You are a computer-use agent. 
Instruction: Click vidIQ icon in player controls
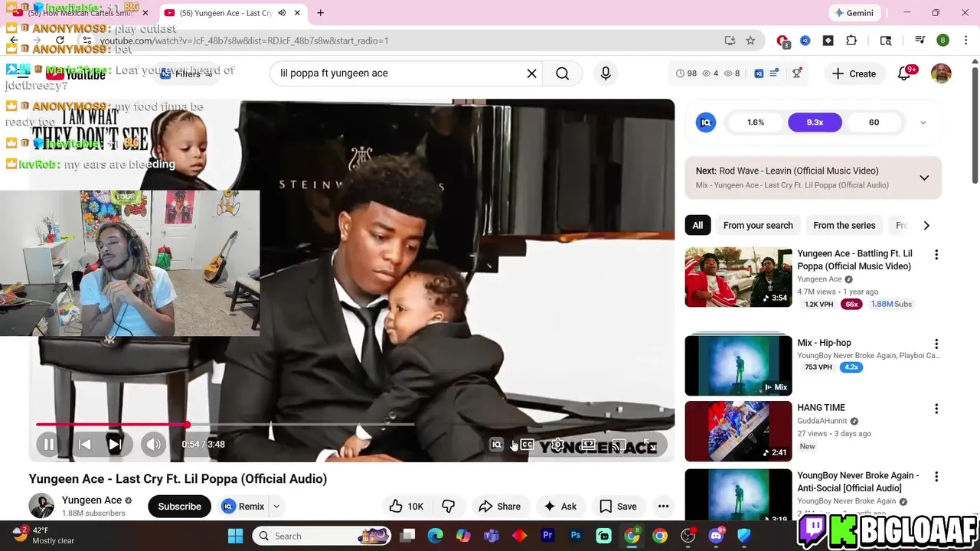click(496, 445)
